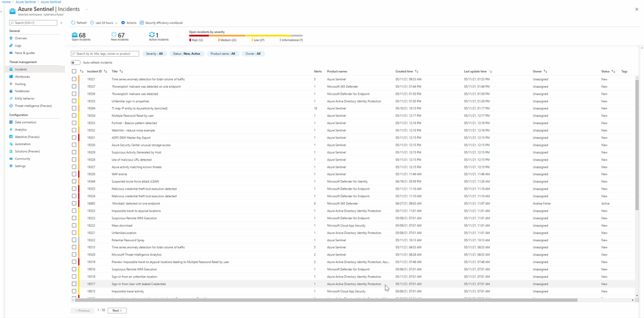This screenshot has height=318, width=644.
Task: Open incident titled Fortinet - Beacon pattern detected
Action: pos(134,123)
